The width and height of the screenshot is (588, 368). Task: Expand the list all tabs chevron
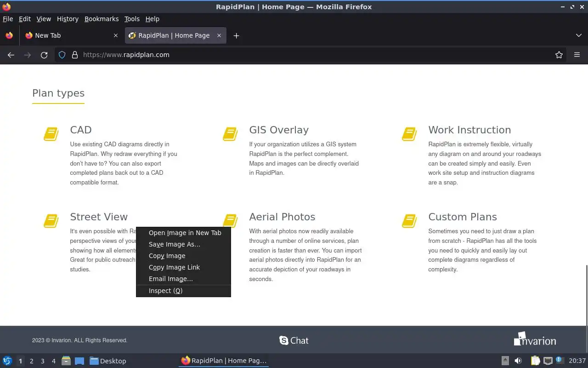[579, 35]
